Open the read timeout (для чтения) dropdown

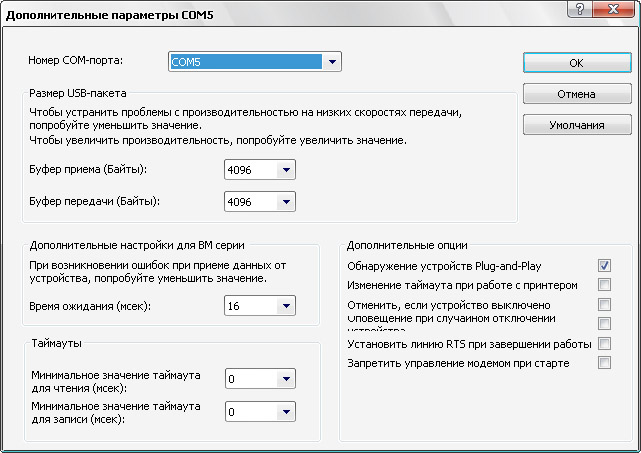click(286, 379)
